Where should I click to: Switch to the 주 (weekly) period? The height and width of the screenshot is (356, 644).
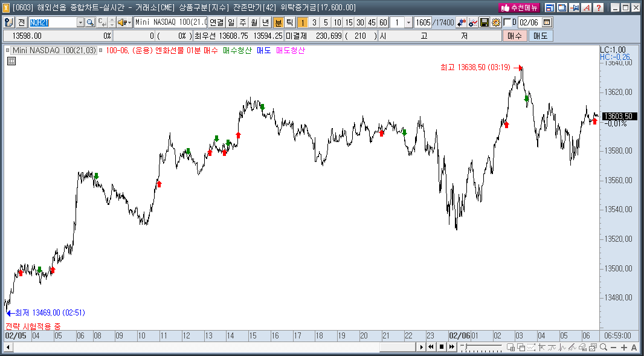pos(243,22)
